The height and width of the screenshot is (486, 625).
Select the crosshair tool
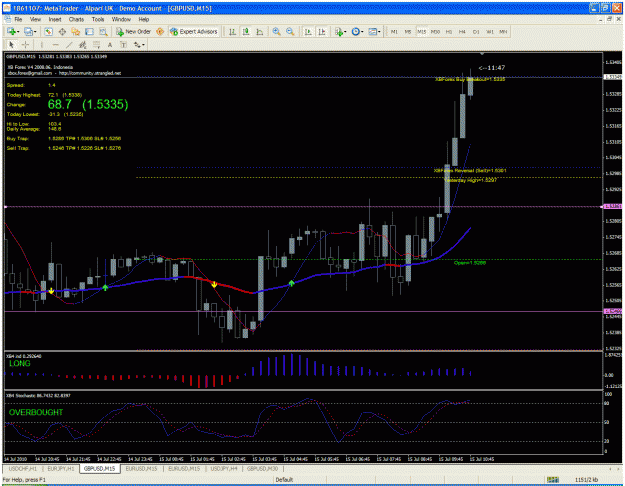click(x=25, y=45)
